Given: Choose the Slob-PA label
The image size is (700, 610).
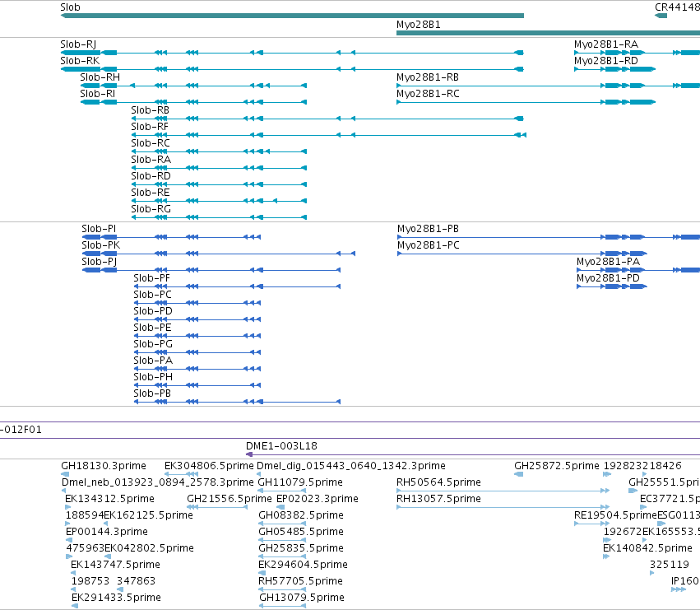Looking at the screenshot, I should (x=153, y=361).
